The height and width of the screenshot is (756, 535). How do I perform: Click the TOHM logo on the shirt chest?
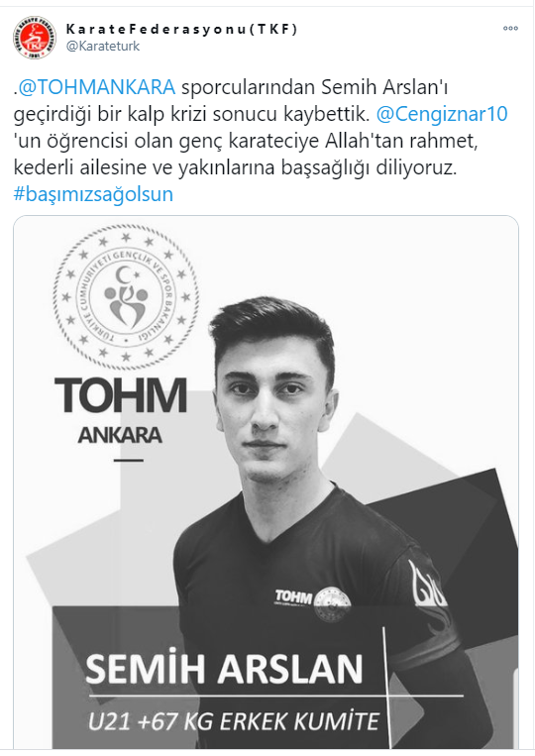tap(293, 596)
